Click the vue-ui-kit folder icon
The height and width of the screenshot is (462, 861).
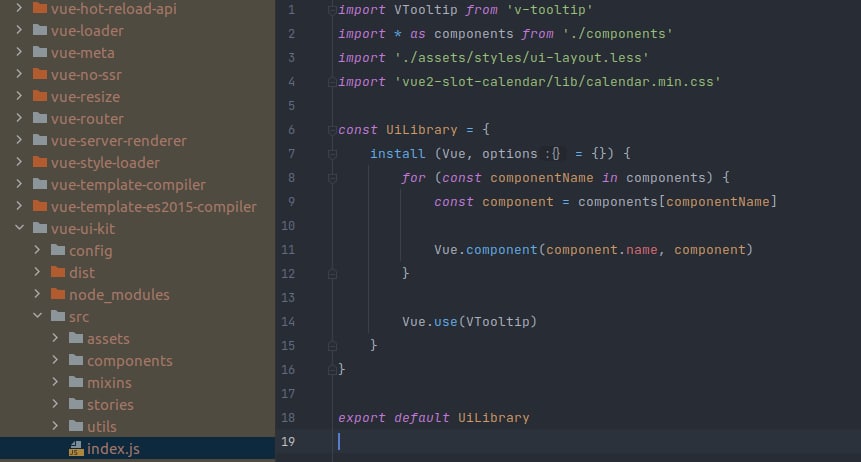click(40, 227)
